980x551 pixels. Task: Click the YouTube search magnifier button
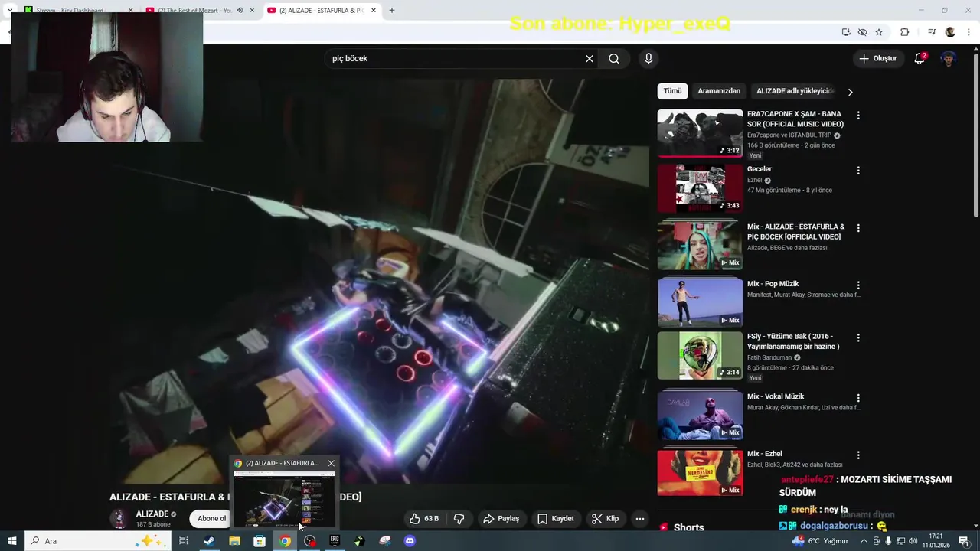pyautogui.click(x=614, y=59)
